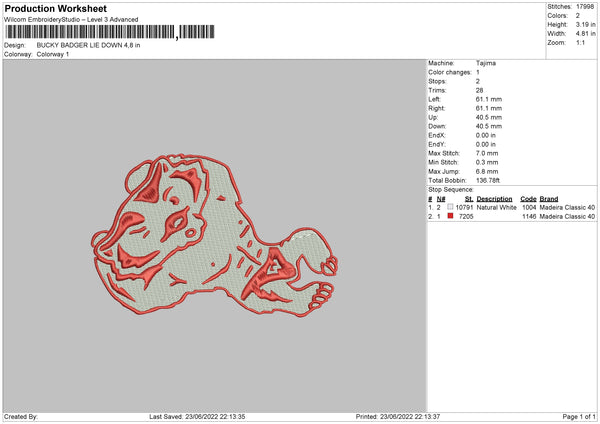Click the red color swatch for thread 1146

(x=450, y=216)
